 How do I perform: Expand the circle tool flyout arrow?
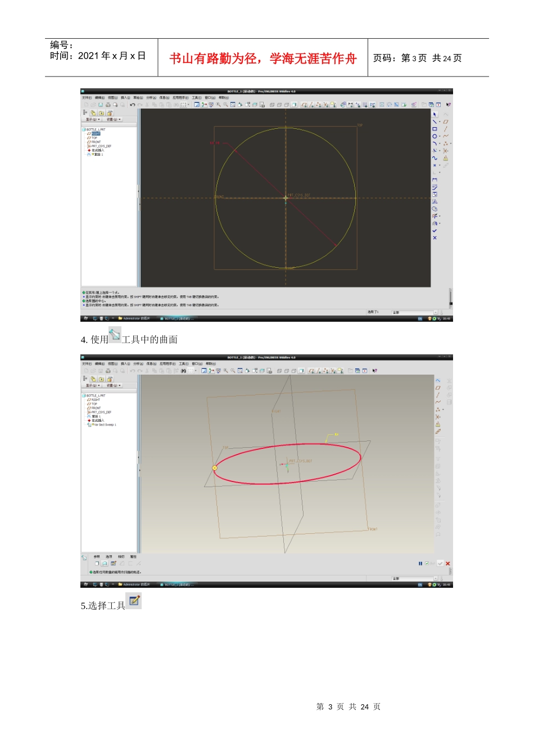pos(440,136)
